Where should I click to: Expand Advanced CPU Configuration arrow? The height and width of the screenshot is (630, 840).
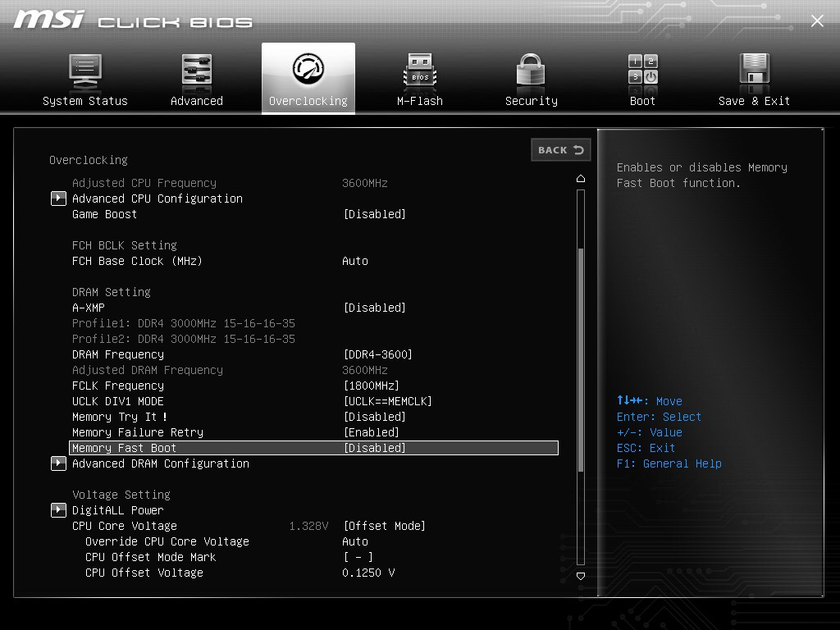tap(58, 199)
